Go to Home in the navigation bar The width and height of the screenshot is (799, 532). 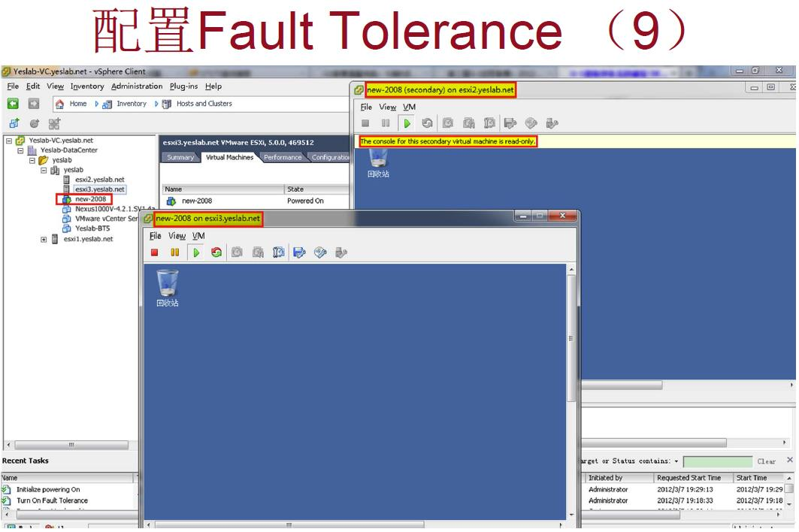pyautogui.click(x=71, y=104)
